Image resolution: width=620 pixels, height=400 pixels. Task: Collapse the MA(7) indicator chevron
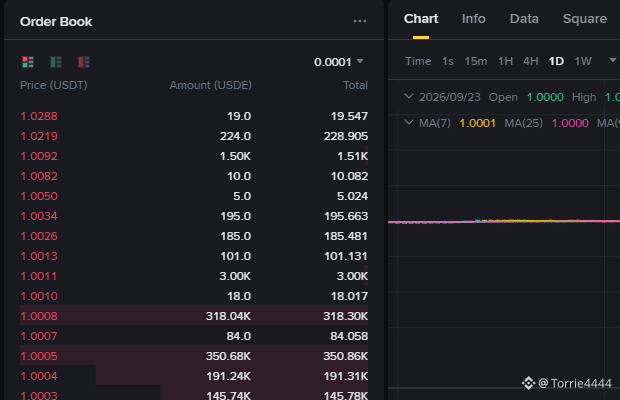coord(409,123)
